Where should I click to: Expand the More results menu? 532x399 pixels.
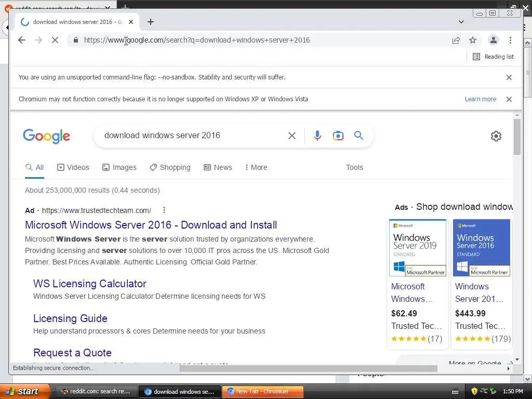point(256,167)
